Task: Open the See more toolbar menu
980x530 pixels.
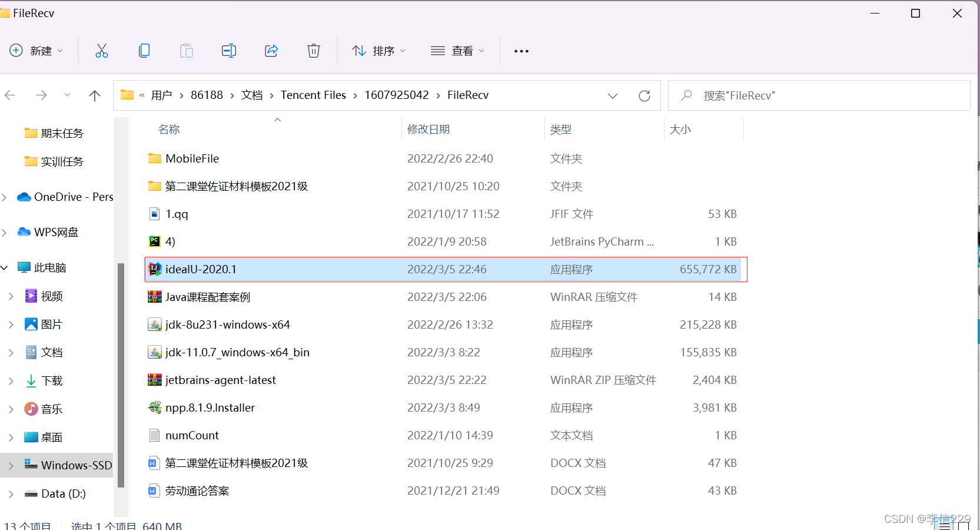Action: (x=520, y=51)
